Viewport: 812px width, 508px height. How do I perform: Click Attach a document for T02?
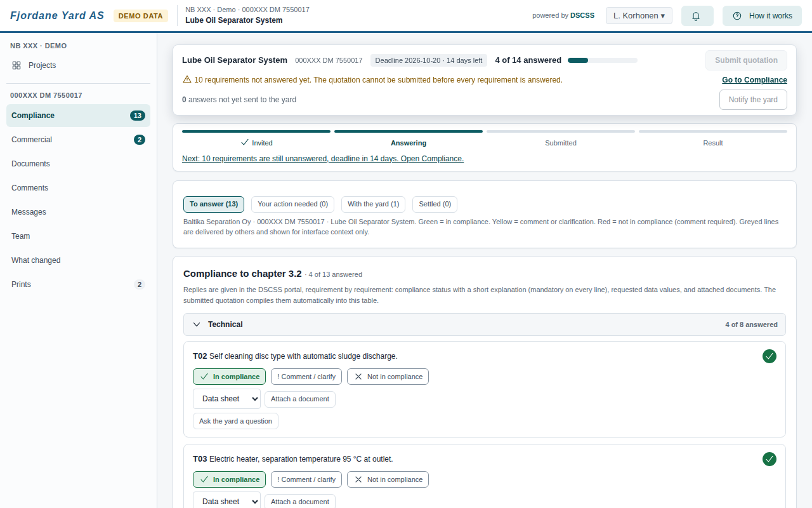[x=300, y=399]
